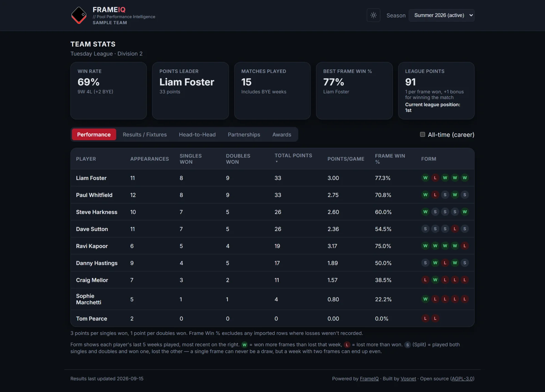Click the grey S (Split) legend badge
545x392 pixels.
tap(407, 345)
